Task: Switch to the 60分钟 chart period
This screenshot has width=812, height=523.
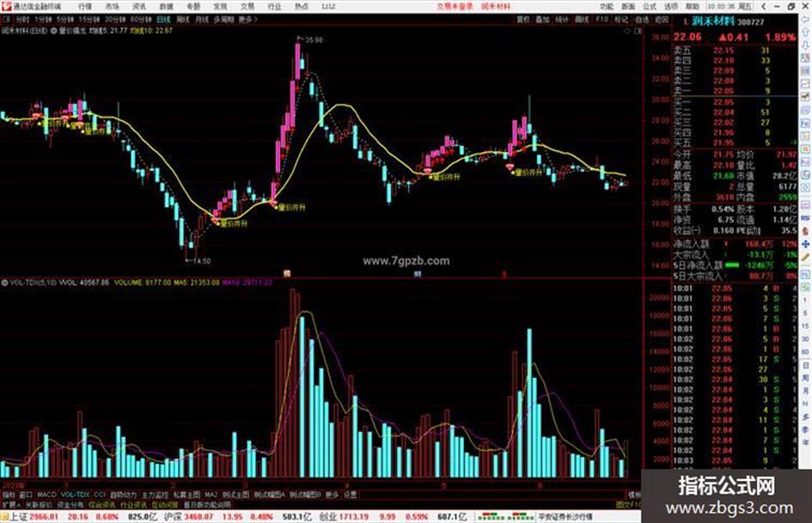Action: point(141,19)
